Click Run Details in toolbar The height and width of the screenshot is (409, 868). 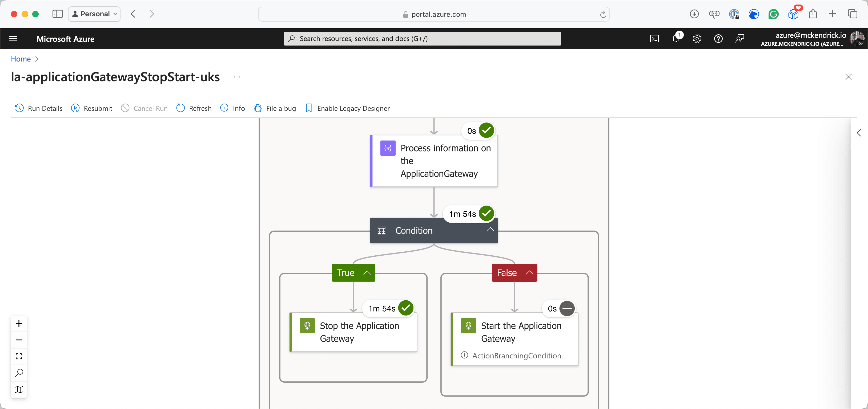(x=39, y=108)
